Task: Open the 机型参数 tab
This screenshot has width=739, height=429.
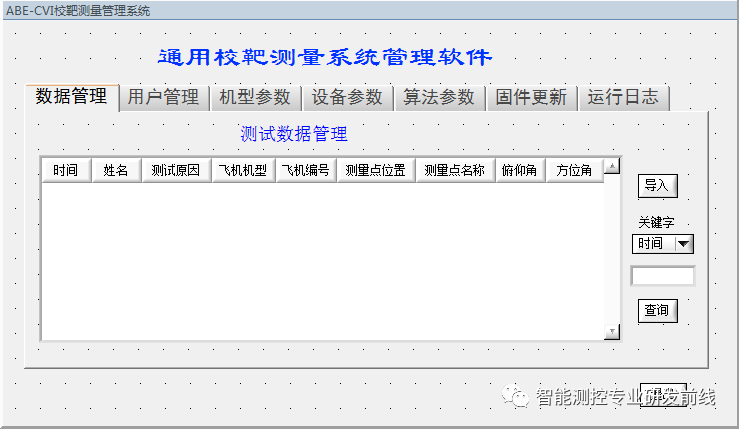Action: pos(255,98)
